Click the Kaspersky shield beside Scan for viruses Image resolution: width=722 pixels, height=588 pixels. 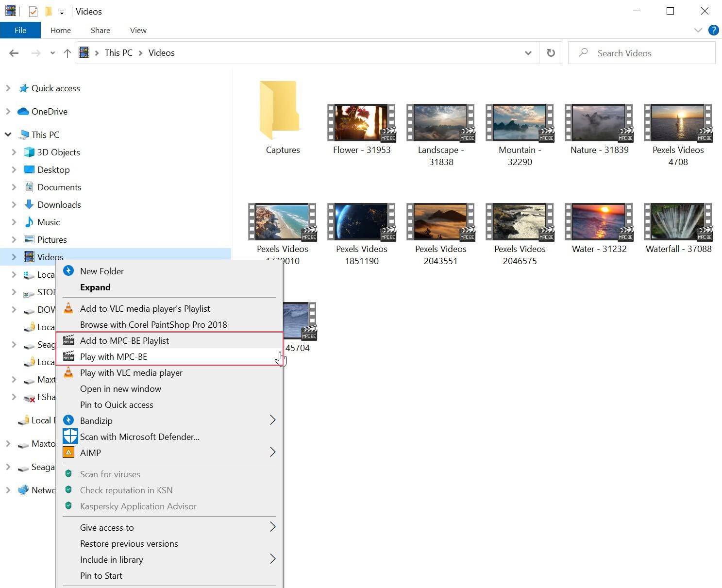68,474
